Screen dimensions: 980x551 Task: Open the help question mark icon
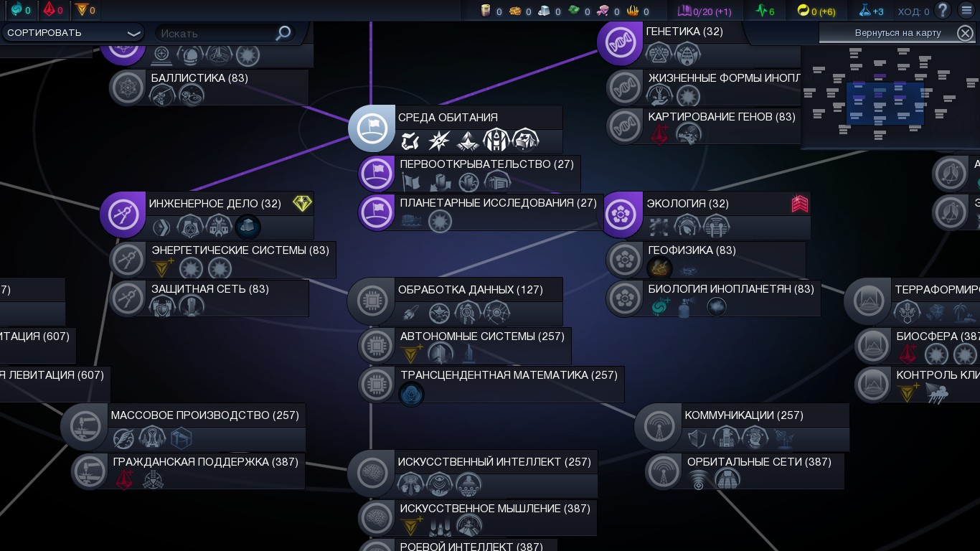(943, 10)
